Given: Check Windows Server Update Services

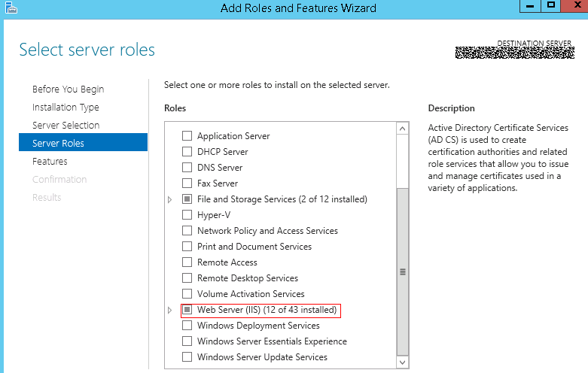Looking at the screenshot, I should 187,357.
